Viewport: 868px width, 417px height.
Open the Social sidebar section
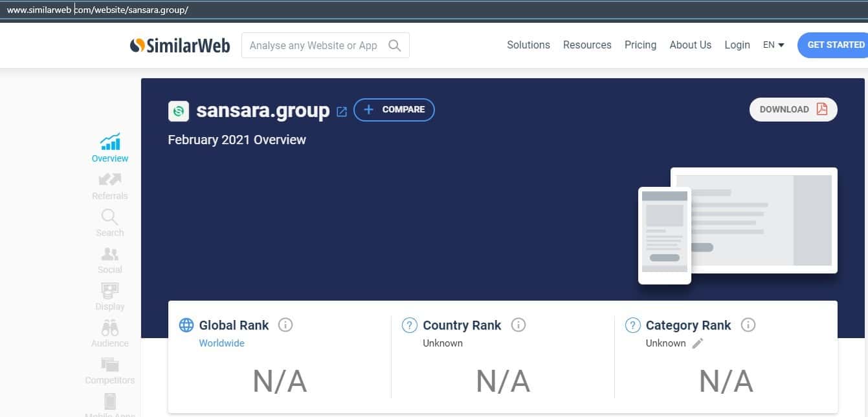[109, 255]
